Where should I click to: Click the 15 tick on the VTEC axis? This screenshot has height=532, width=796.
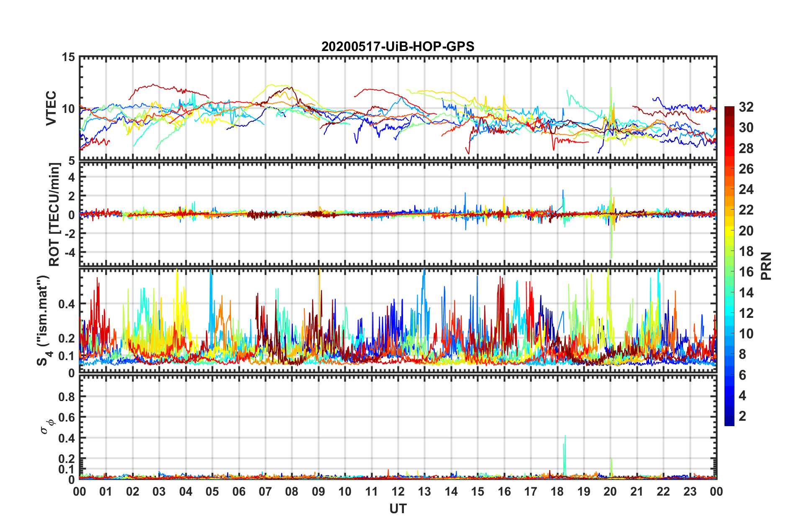point(68,57)
